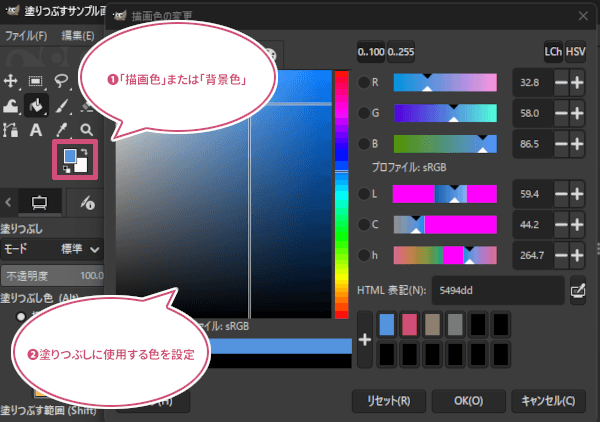Image resolution: width=600 pixels, height=422 pixels.
Task: Select the h channel radio button
Action: [364, 255]
